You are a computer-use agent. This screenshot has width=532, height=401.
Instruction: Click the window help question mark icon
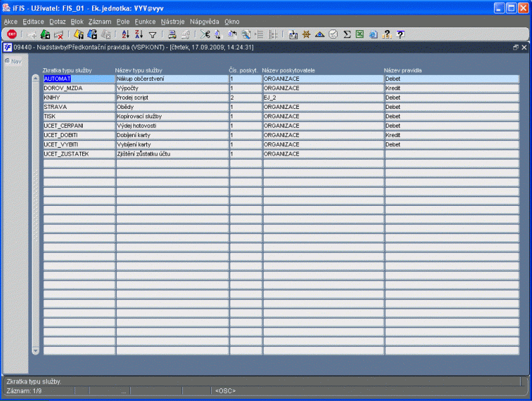pos(401,34)
